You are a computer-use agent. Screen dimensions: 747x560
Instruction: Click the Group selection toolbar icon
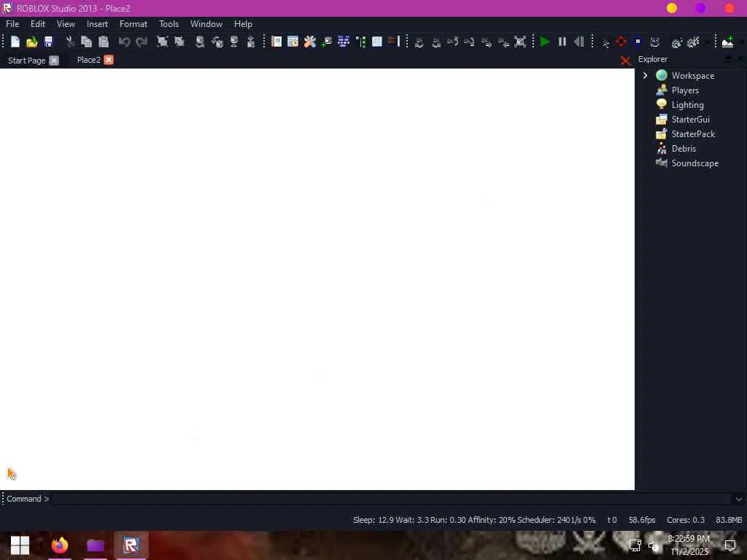click(163, 42)
